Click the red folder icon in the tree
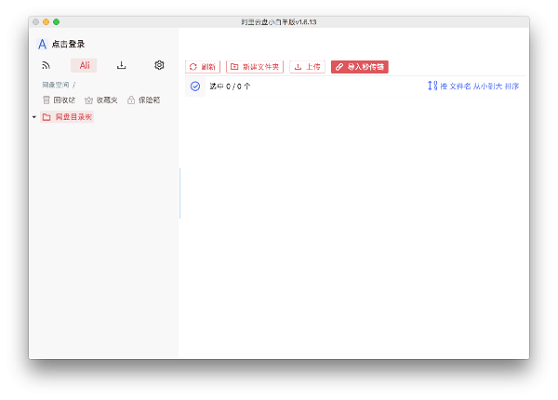This screenshot has width=558, height=400. click(x=46, y=117)
